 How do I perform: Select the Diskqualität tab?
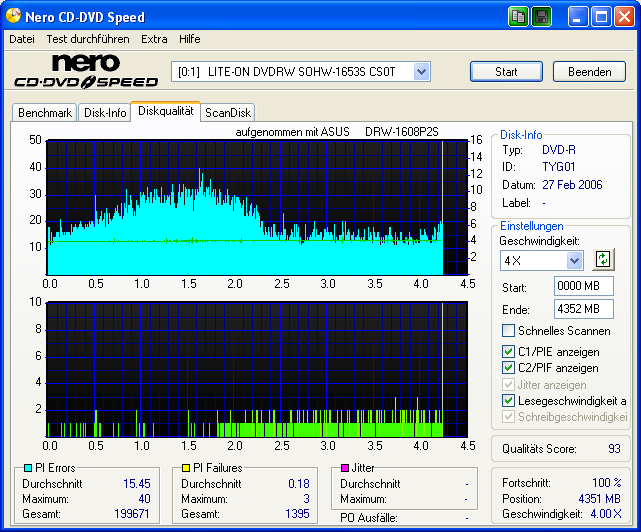point(166,111)
